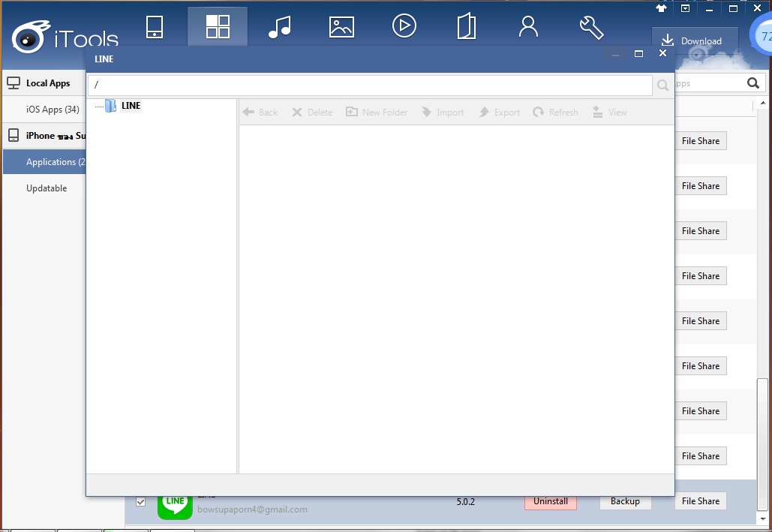
Task: Open the View option in file toolbar
Action: click(609, 113)
